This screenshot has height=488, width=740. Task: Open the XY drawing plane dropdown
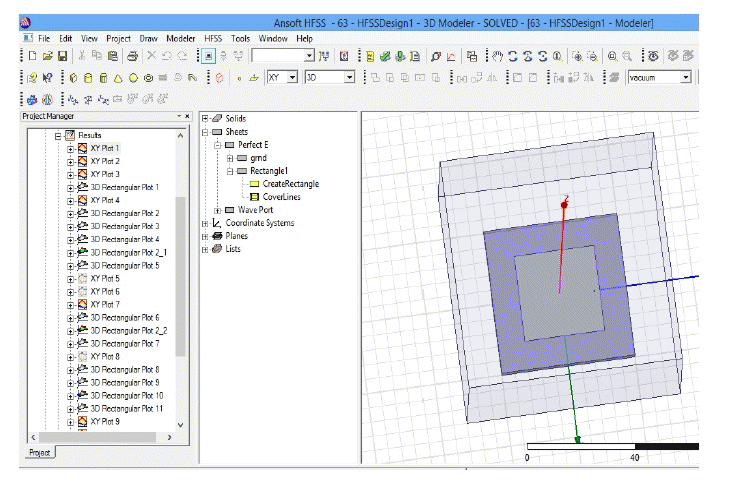pos(291,77)
